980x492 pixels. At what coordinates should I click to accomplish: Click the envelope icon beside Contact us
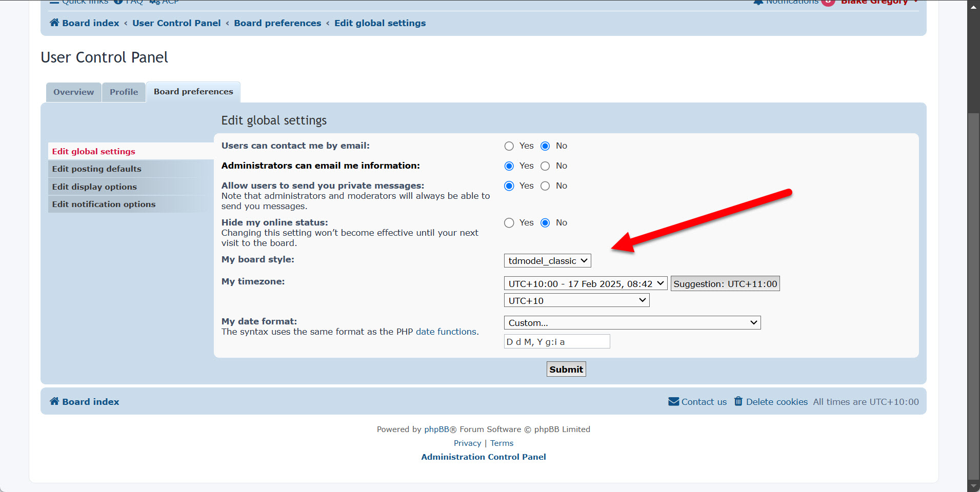[674, 401]
